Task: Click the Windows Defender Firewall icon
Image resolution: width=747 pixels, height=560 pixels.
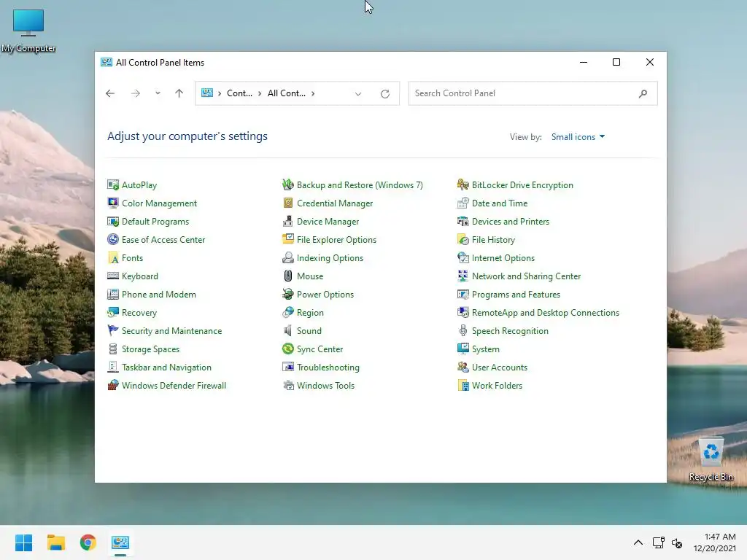Action: [113, 385]
